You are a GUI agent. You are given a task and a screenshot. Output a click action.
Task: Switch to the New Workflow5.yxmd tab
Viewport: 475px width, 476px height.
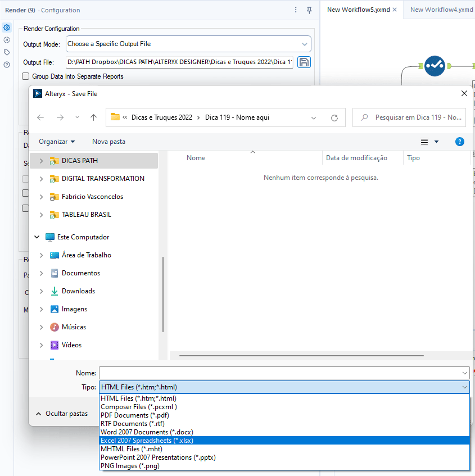(x=359, y=10)
